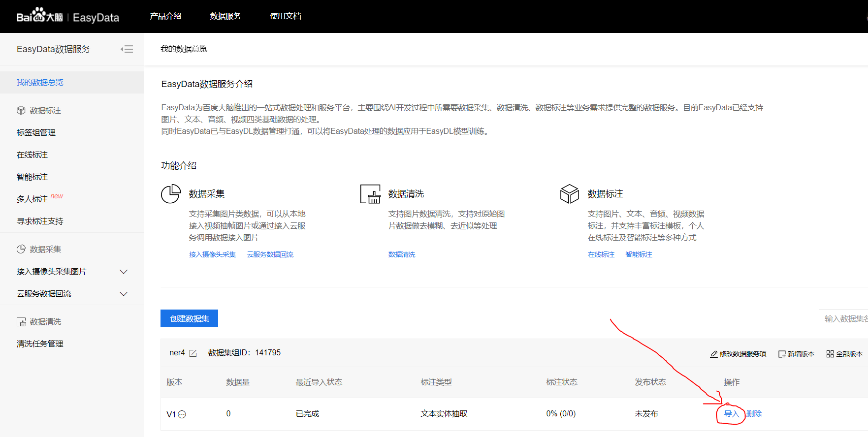Click the 操作 column header

point(732,382)
